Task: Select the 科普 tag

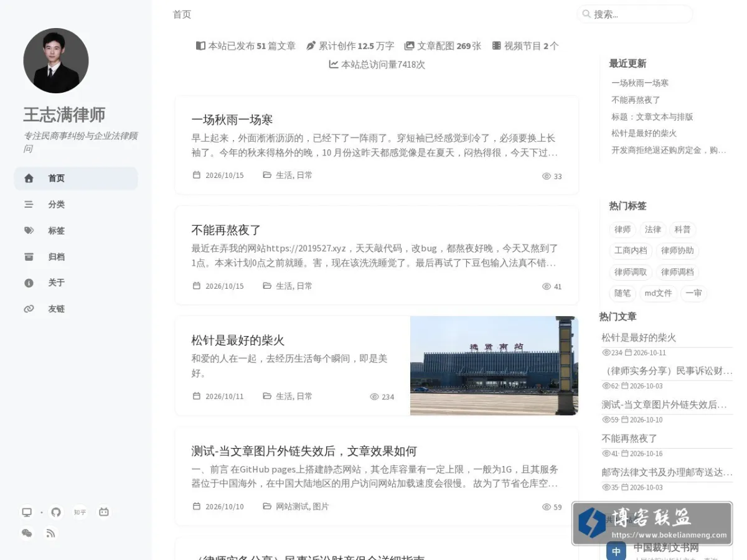Action: click(682, 230)
